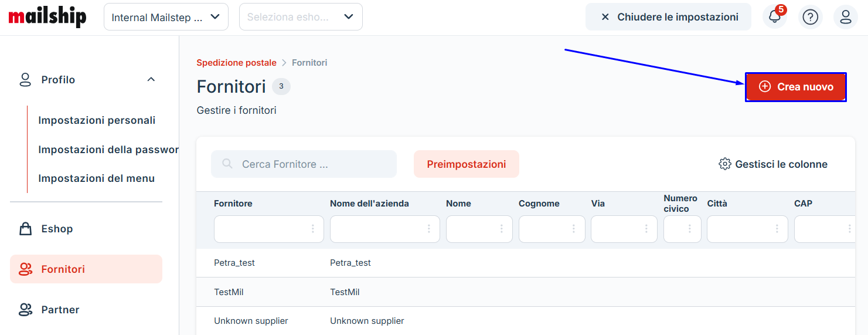Click the help question mark icon
The image size is (868, 335).
[x=810, y=17]
